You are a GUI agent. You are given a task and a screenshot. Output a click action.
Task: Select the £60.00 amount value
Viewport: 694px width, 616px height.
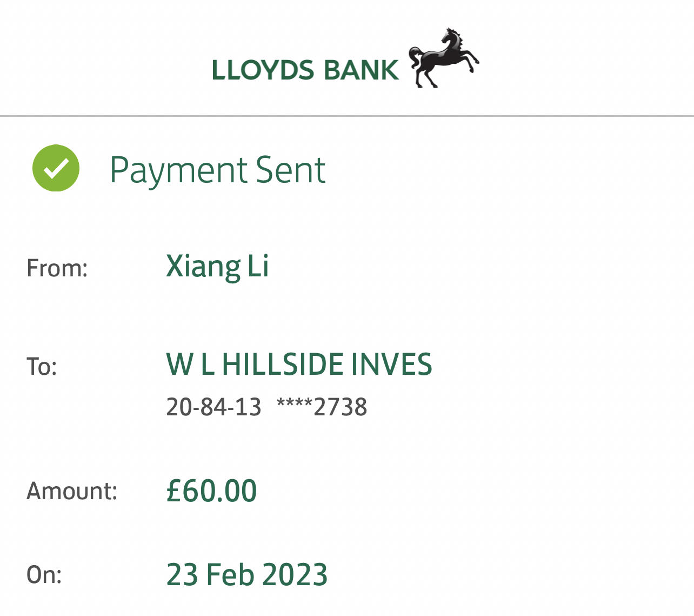tap(211, 491)
